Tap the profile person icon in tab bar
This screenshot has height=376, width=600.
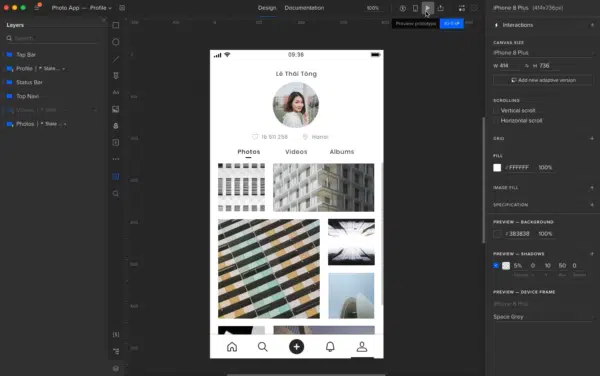tap(362, 347)
